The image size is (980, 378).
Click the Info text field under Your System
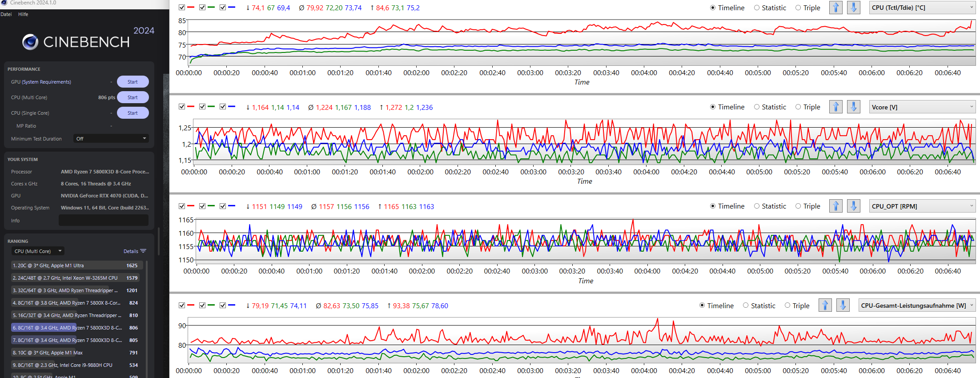pyautogui.click(x=104, y=220)
